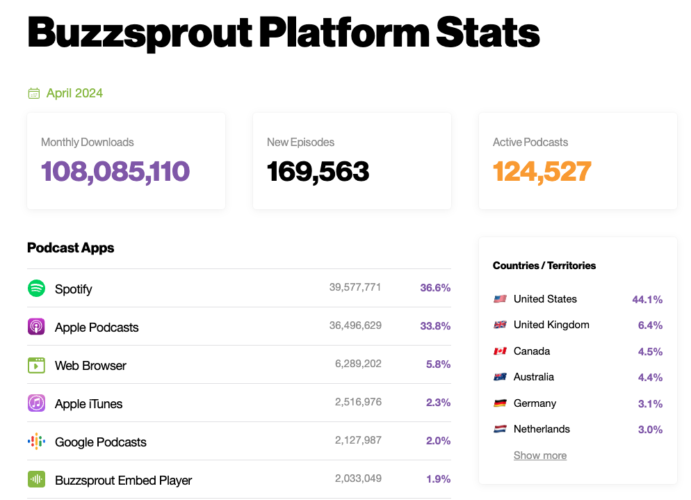Click the New Episodes card label
This screenshot has width=691, height=500.
click(301, 142)
